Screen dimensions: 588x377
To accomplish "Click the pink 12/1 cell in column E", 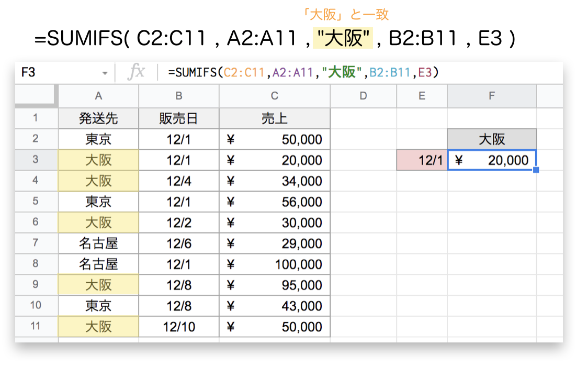I will tap(422, 160).
